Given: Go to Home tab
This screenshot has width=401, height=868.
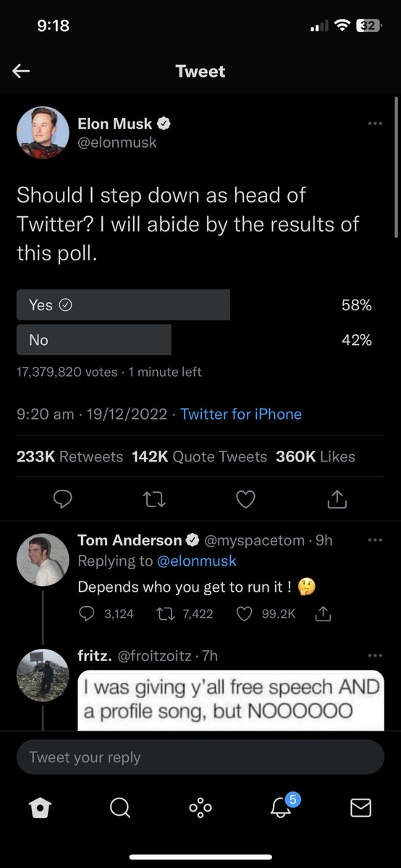Looking at the screenshot, I should click(41, 807).
